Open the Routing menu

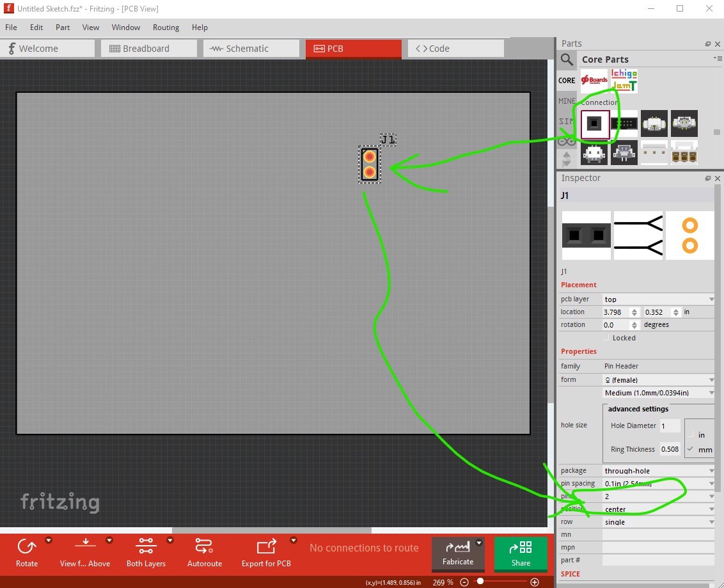(x=166, y=28)
